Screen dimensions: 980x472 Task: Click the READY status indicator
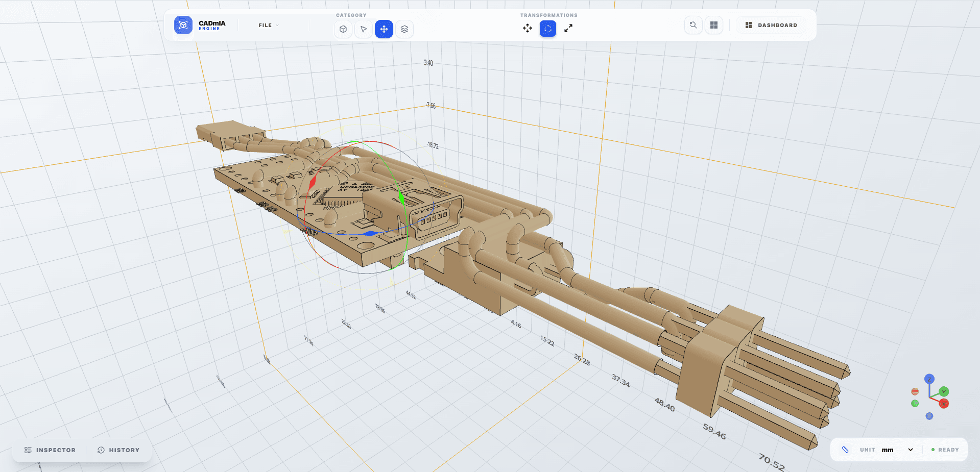point(945,450)
